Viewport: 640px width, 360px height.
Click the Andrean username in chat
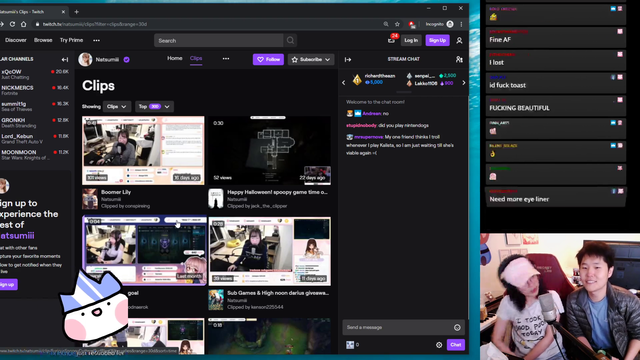(371, 114)
